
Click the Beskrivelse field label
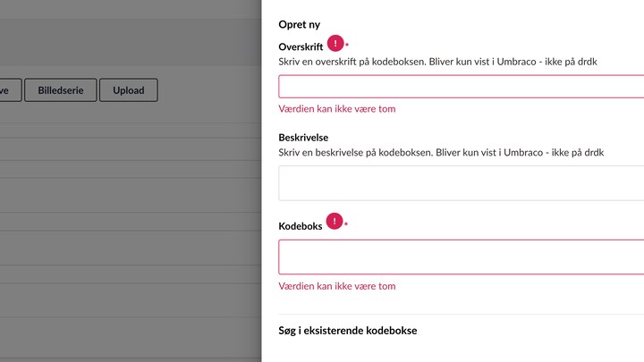303,138
